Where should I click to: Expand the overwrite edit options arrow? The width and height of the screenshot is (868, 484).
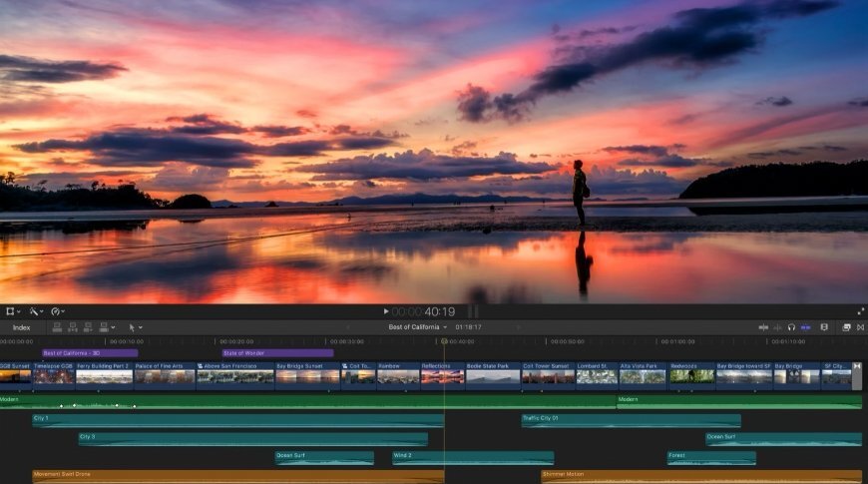[113, 328]
